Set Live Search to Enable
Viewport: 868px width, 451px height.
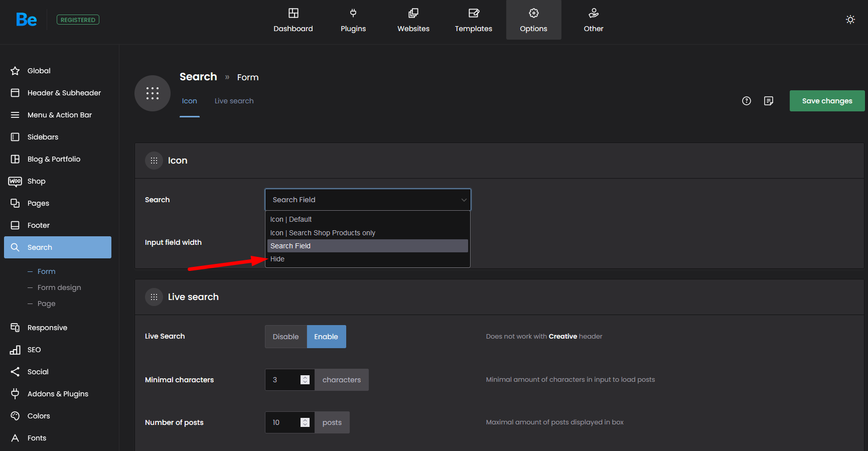coord(326,337)
